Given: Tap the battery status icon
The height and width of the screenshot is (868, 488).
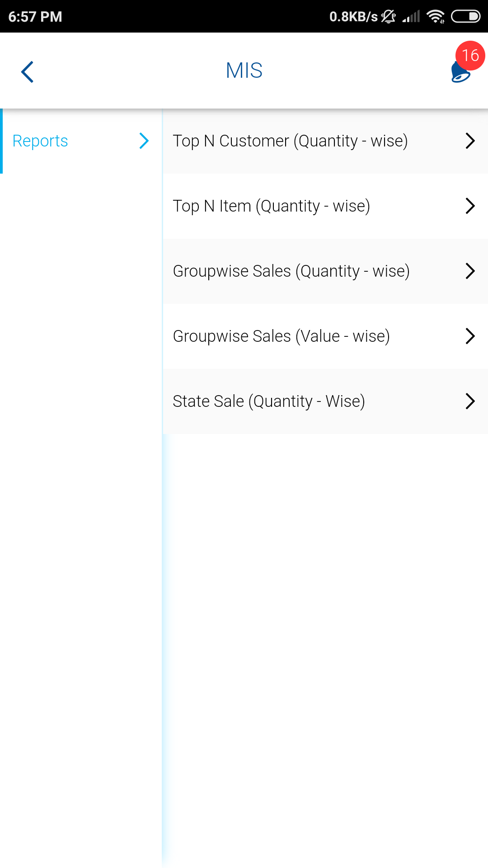Looking at the screenshot, I should [465, 17].
